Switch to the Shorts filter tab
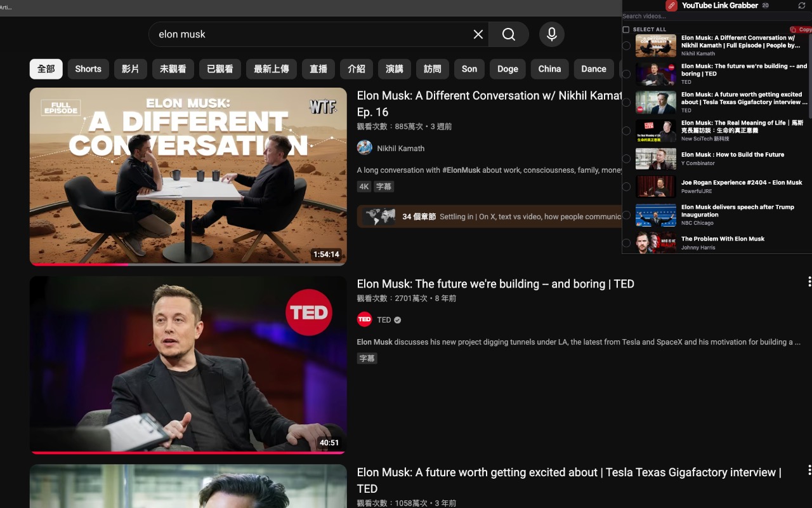This screenshot has width=812, height=508. pyautogui.click(x=88, y=69)
